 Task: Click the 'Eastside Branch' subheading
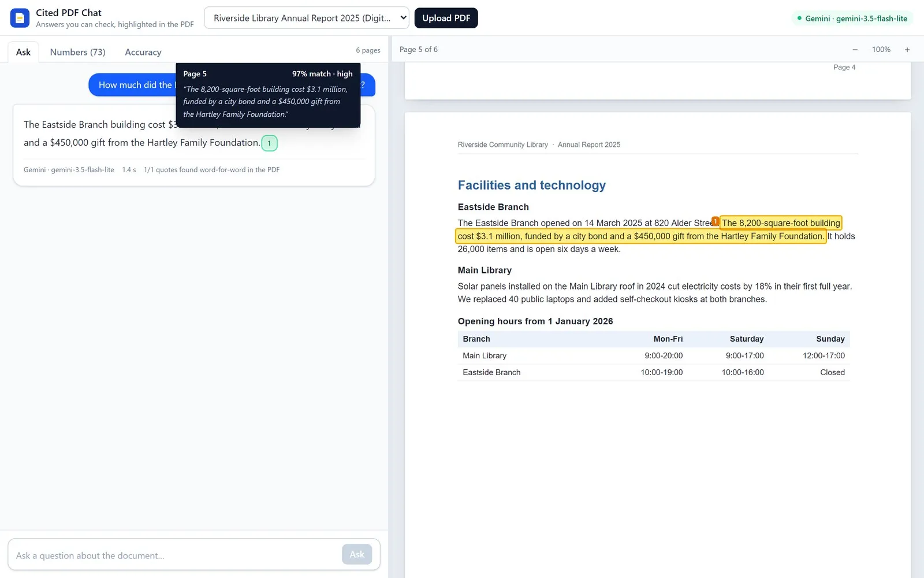tap(493, 207)
